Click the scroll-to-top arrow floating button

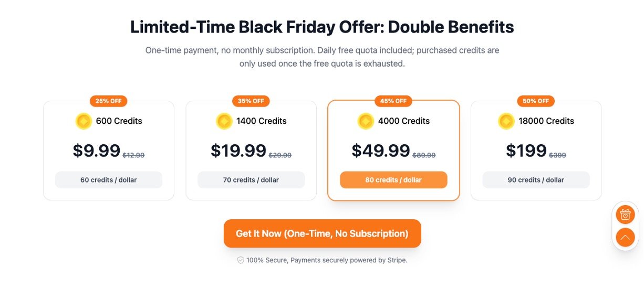click(625, 238)
